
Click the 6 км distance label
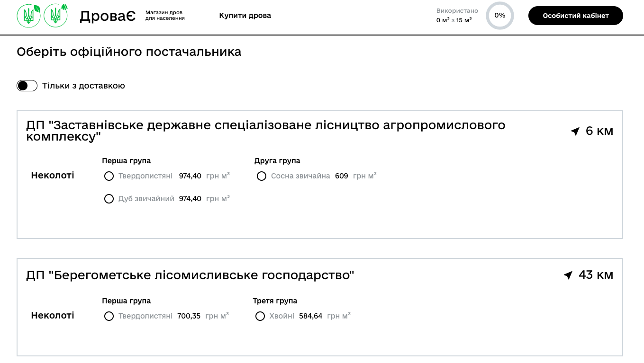pos(599,131)
